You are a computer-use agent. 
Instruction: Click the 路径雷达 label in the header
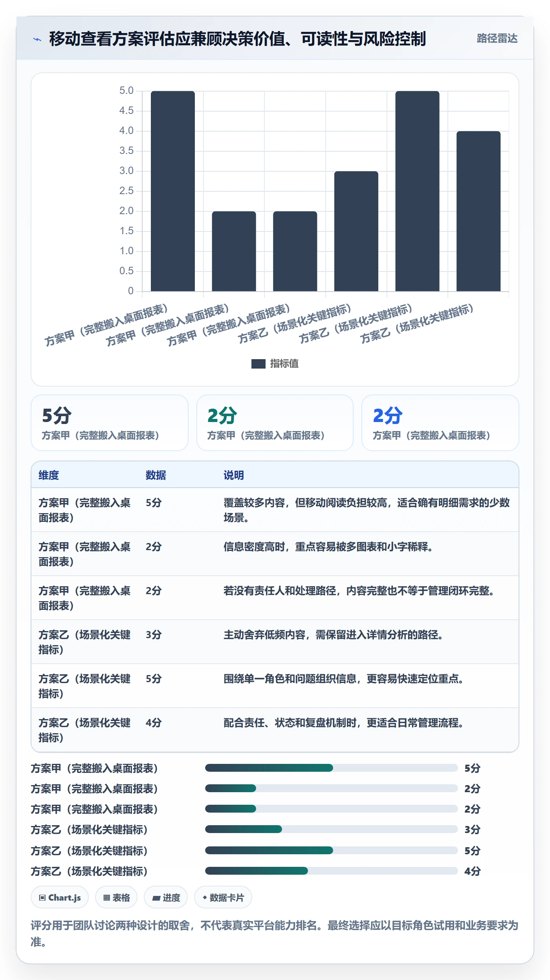(497, 39)
